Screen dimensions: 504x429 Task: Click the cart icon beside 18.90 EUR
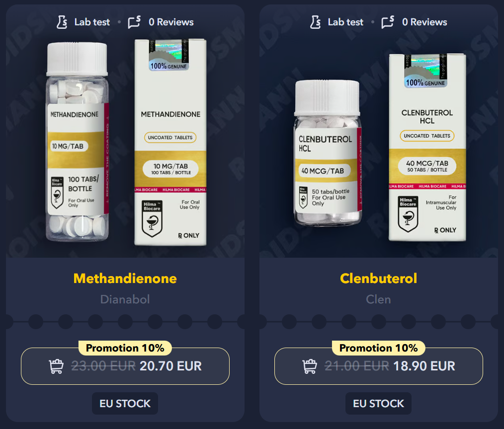coord(310,366)
